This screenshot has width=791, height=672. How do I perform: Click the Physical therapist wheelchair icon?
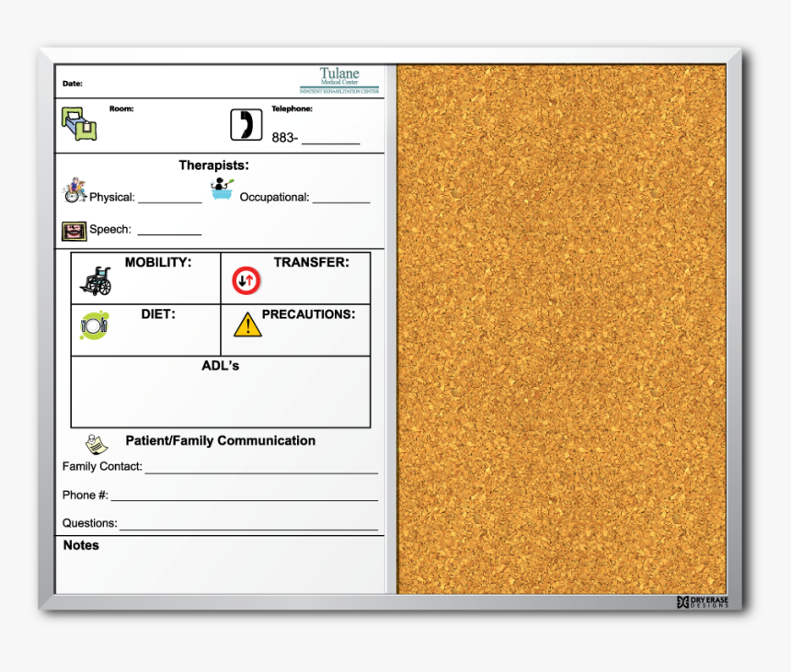75,191
